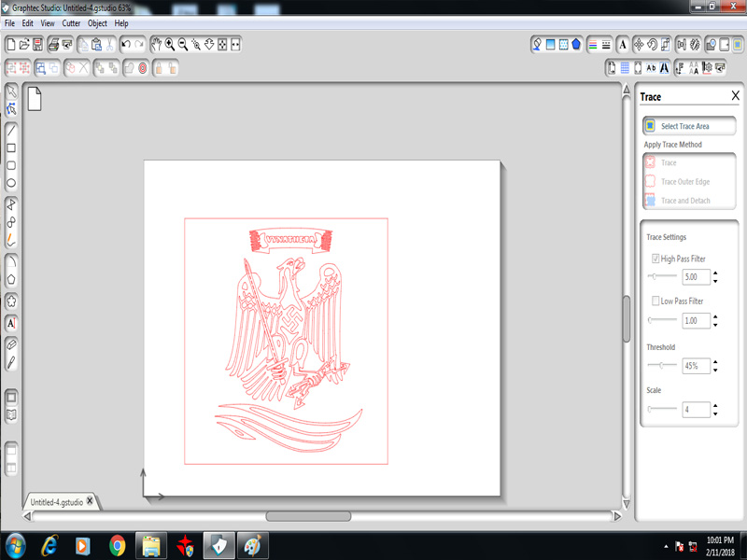The image size is (747, 560).
Task: Open the Object menu
Action: pos(97,22)
